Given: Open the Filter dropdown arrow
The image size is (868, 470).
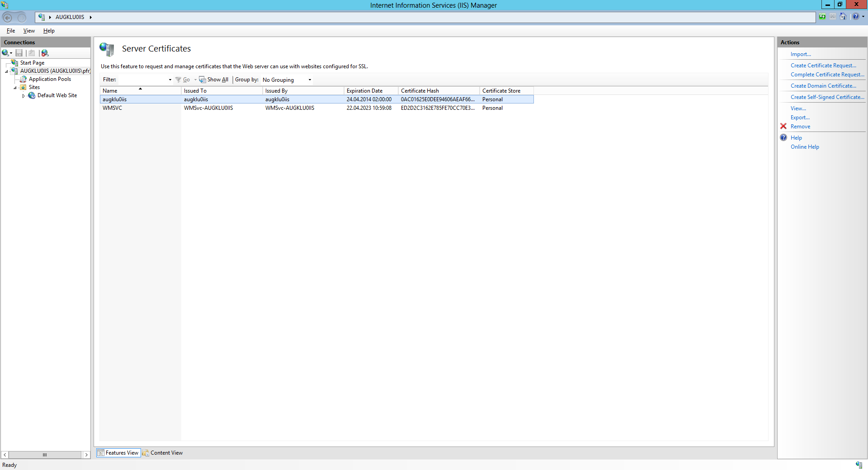Looking at the screenshot, I should point(170,80).
